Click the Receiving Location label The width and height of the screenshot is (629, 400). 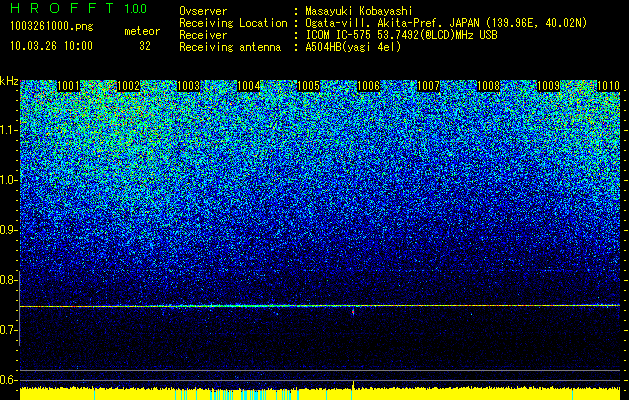233,23
